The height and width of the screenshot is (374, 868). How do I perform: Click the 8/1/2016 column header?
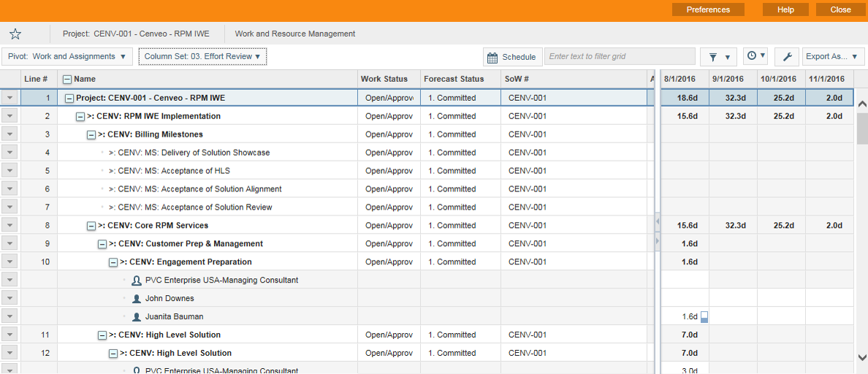click(685, 79)
